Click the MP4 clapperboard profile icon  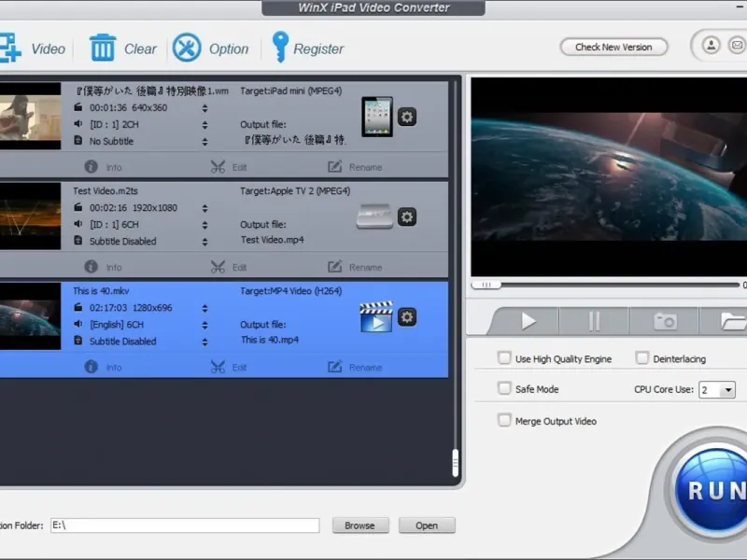tap(376, 316)
